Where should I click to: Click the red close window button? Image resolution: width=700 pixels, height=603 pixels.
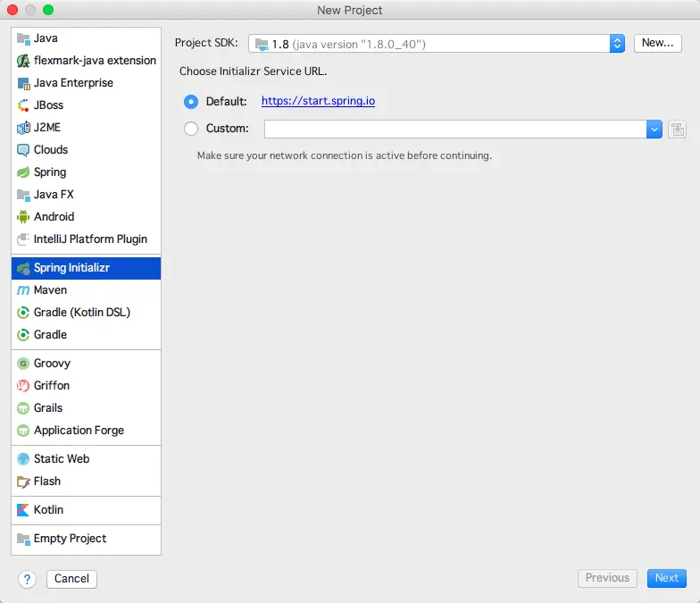[12, 10]
